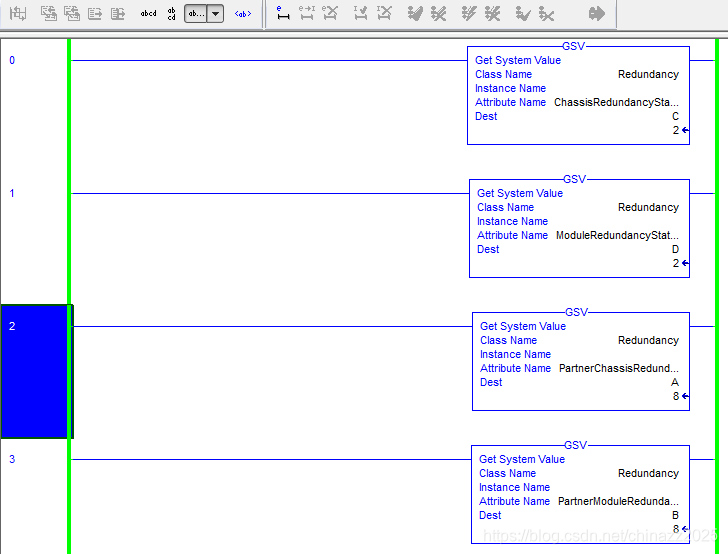This screenshot has height=554, width=728.
Task: Click the 'e' with X cancel rung edit icon
Action: (x=330, y=13)
